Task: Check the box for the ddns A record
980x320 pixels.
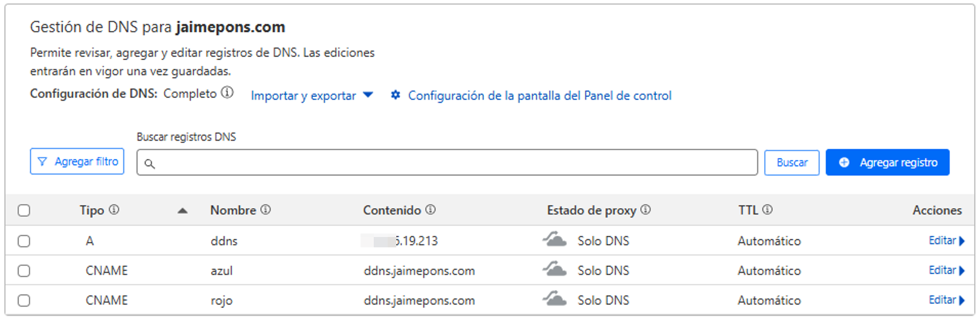Action: (24, 241)
